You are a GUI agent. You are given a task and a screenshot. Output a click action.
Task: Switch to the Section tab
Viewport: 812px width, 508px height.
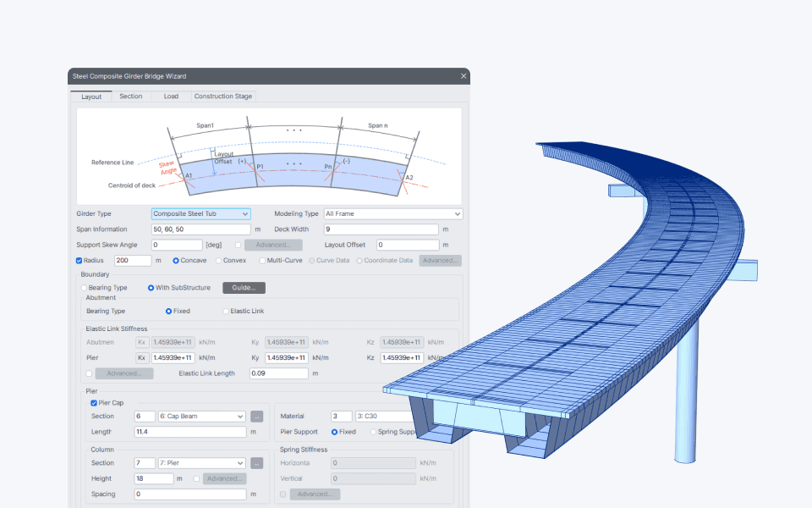131,97
